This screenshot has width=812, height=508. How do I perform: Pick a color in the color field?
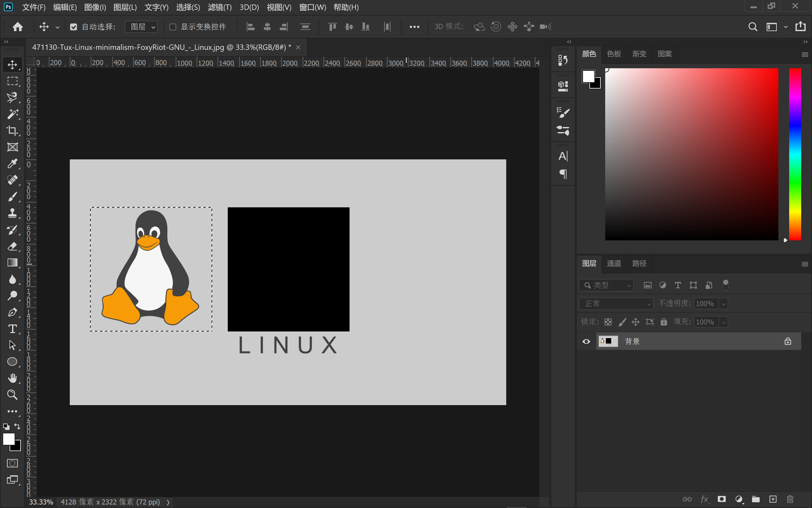coord(691,154)
